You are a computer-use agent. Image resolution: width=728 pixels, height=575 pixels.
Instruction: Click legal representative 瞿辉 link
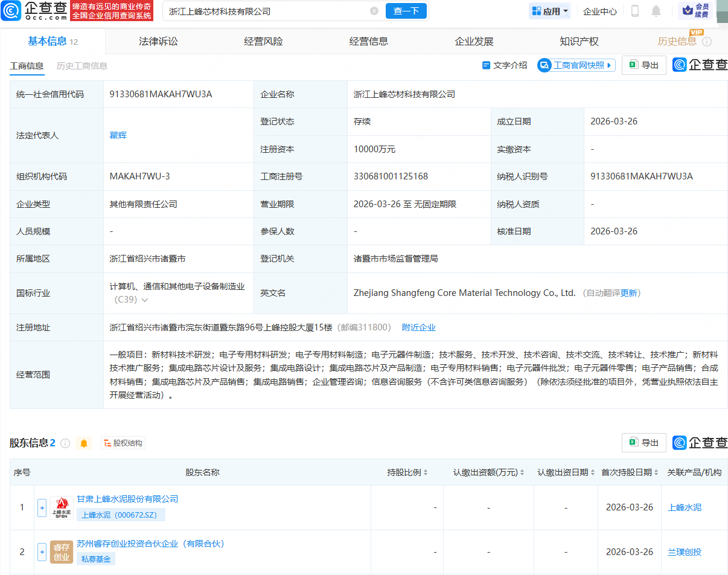118,134
